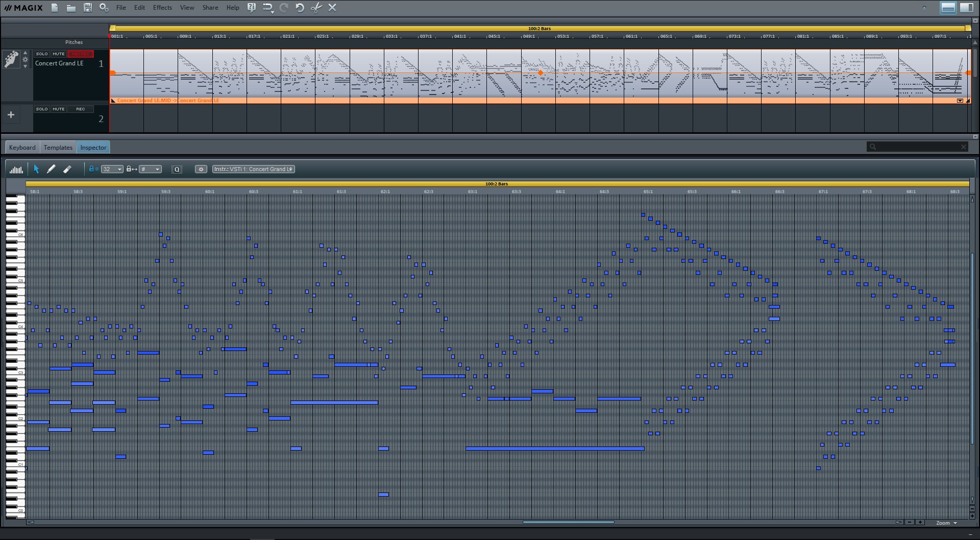Select the arrow selection tool
The image size is (980, 540).
tap(36, 169)
